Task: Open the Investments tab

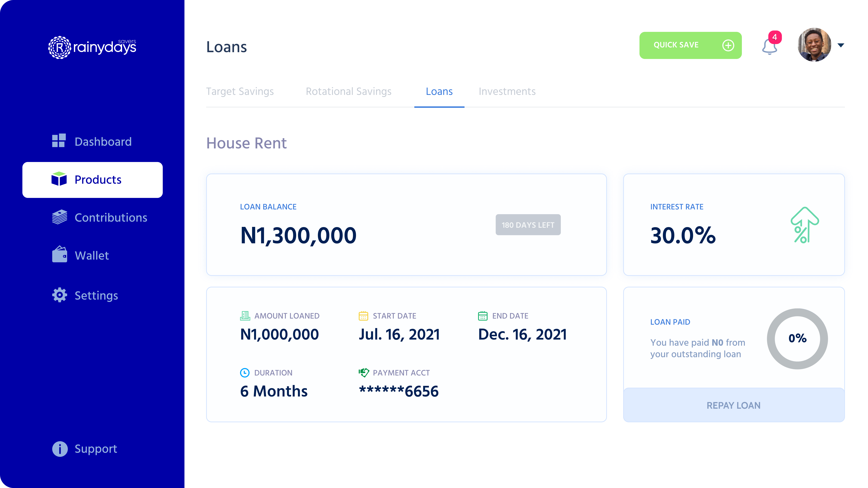Action: [x=507, y=91]
